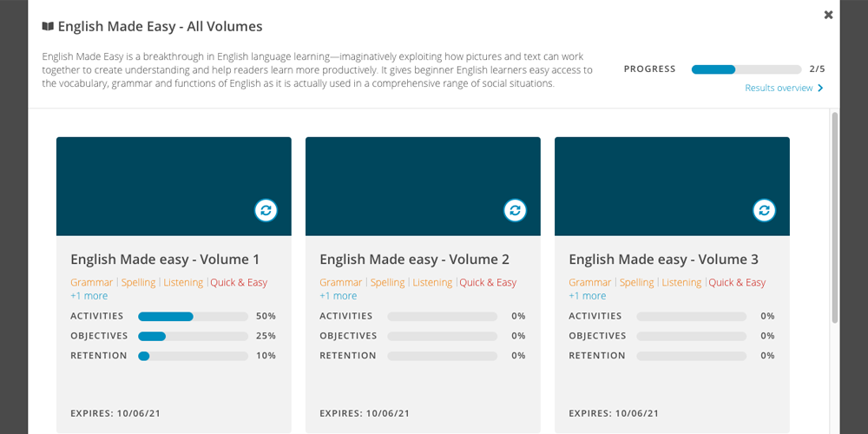Expand '+1 more' tags on Volume 1
Viewport: 868px width, 434px height.
(x=89, y=296)
